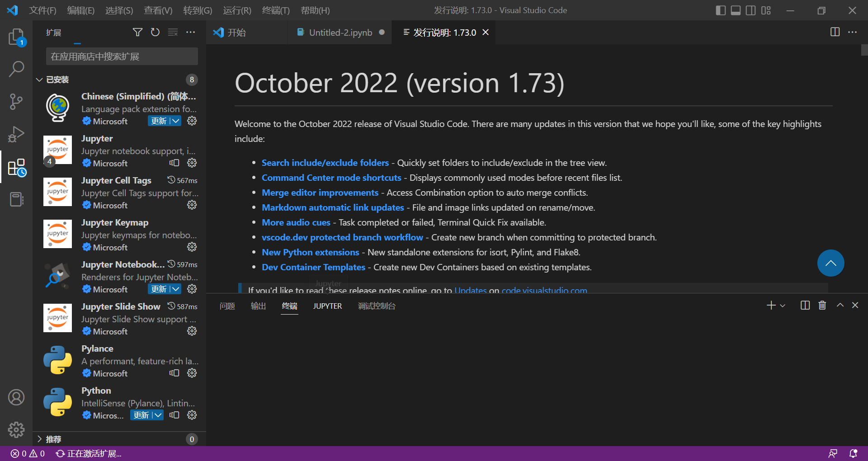The height and width of the screenshot is (461, 868).
Task: Open new terminal launch profile dropdown
Action: (x=783, y=306)
